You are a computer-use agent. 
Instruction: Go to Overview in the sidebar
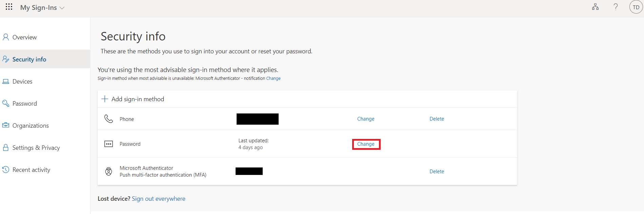point(24,37)
